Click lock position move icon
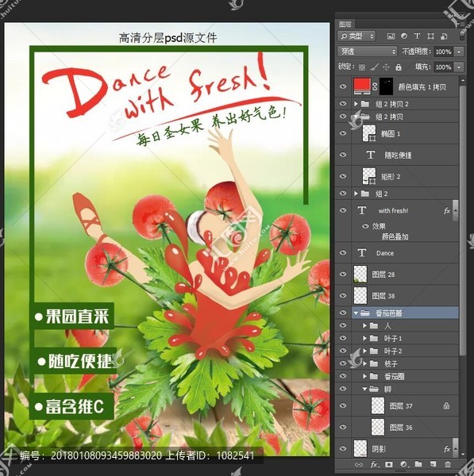 pos(386,67)
